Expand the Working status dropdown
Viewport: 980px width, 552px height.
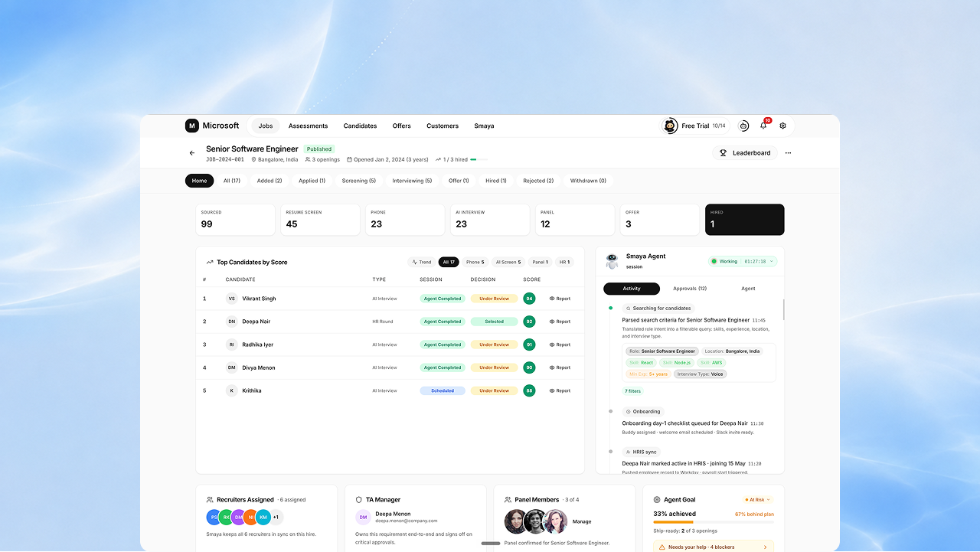(743, 261)
